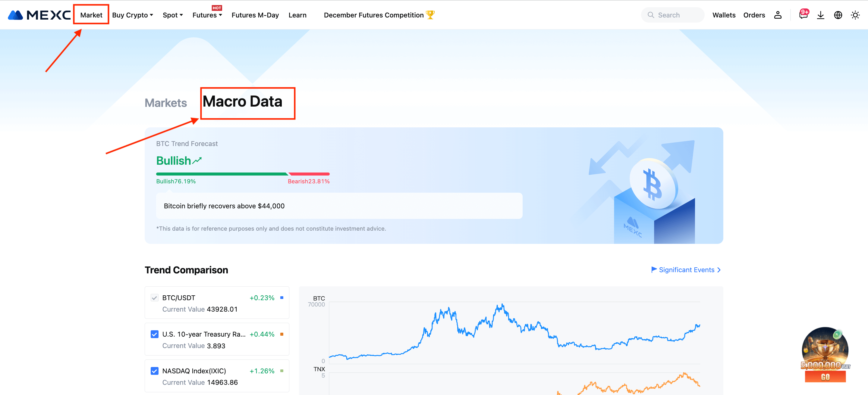Switch to the Markets tab
This screenshot has width=868, height=395.
[x=166, y=103]
